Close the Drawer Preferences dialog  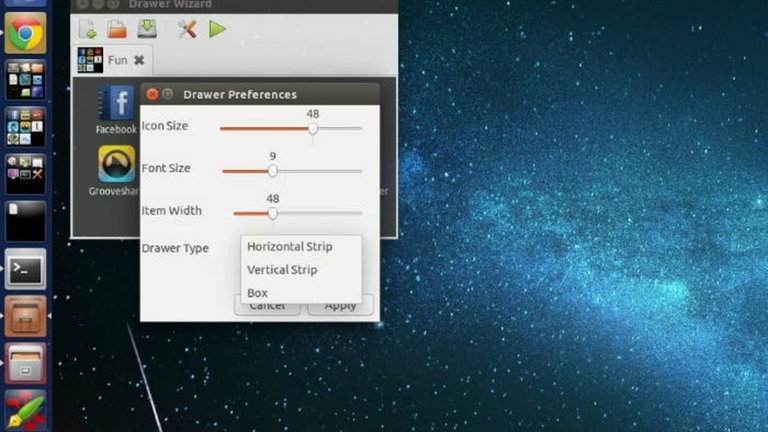coord(152,94)
